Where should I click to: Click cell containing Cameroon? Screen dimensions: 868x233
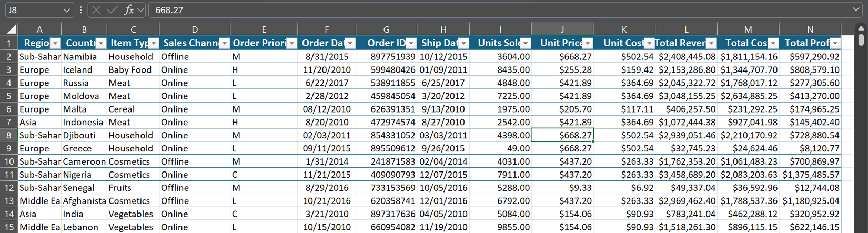click(84, 161)
